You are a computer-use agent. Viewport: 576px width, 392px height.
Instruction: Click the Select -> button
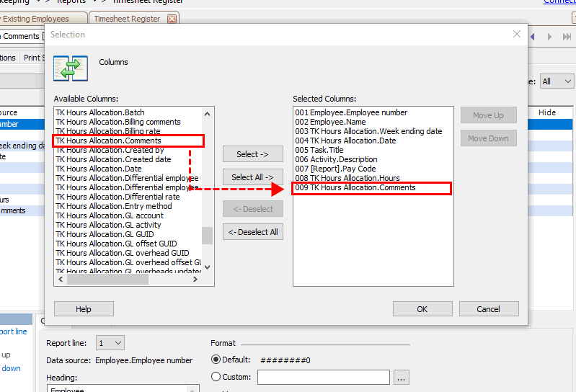pyautogui.click(x=252, y=154)
